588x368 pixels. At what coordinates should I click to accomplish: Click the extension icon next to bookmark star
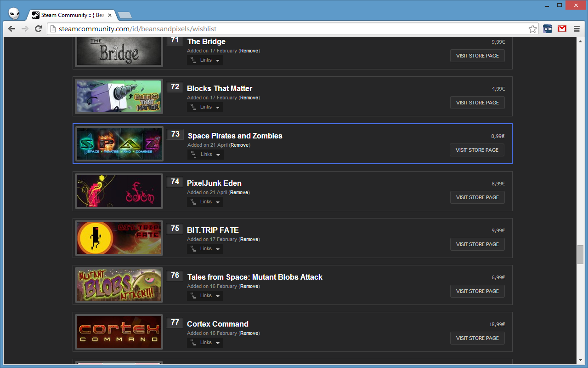[x=547, y=29]
